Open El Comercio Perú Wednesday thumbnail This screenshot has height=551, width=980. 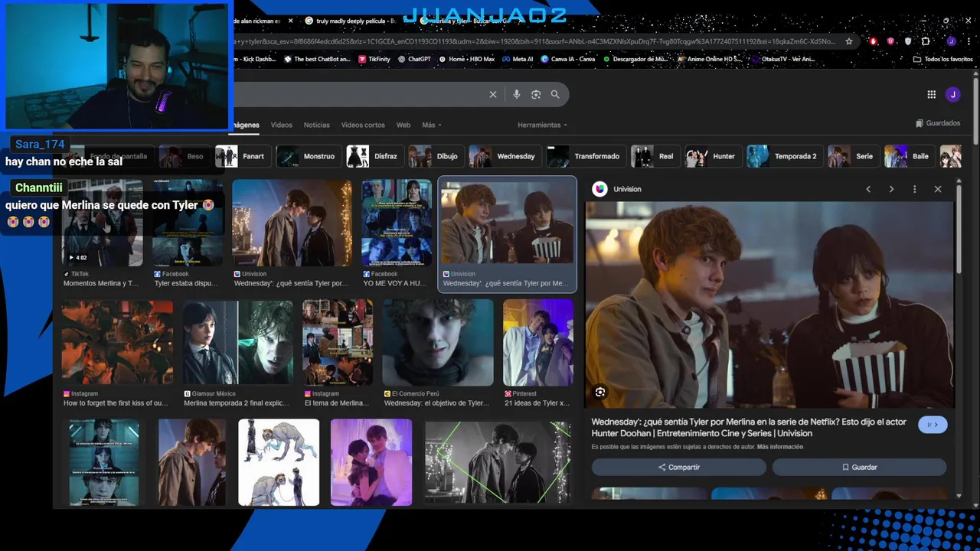click(438, 342)
